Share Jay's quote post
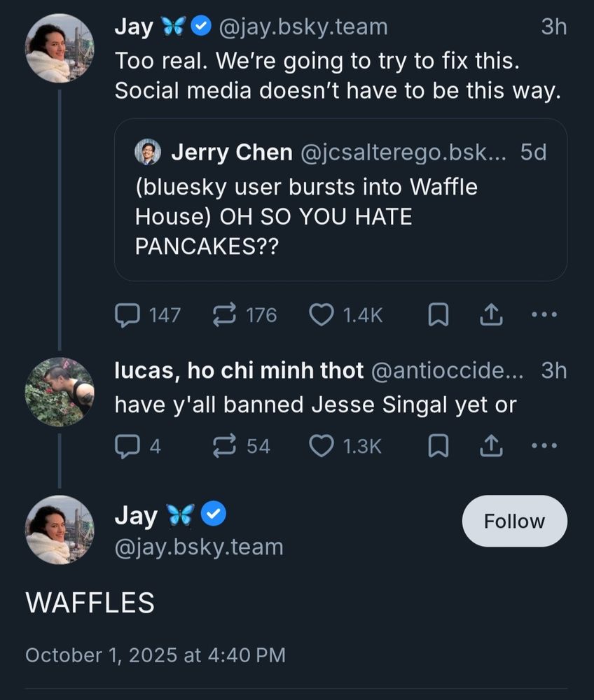594x700 pixels. [491, 316]
